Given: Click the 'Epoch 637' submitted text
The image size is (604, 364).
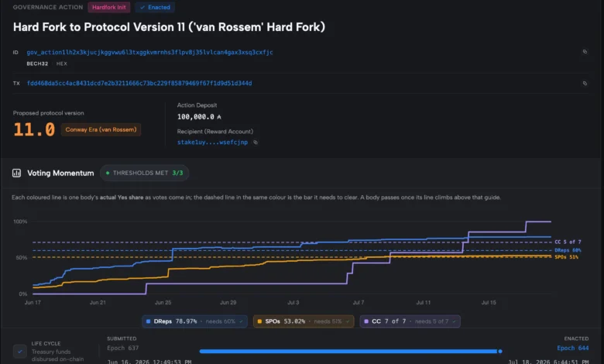Looking at the screenshot, I should coord(122,348).
